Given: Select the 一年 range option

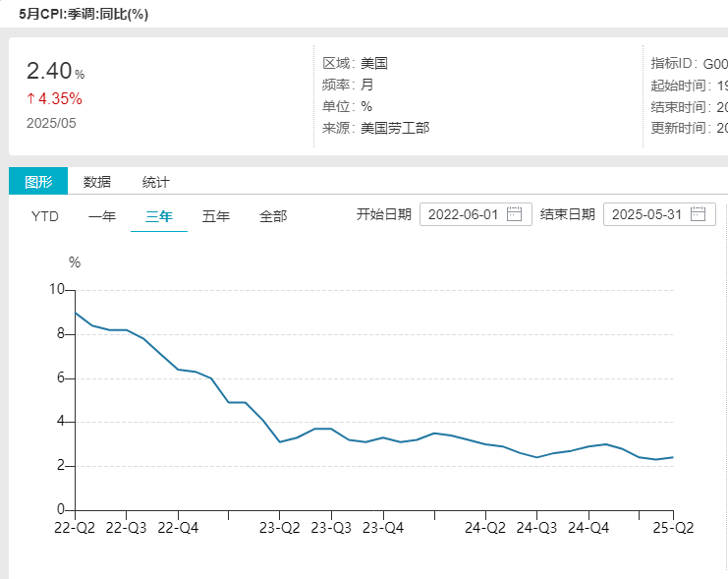Looking at the screenshot, I should pos(102,216).
